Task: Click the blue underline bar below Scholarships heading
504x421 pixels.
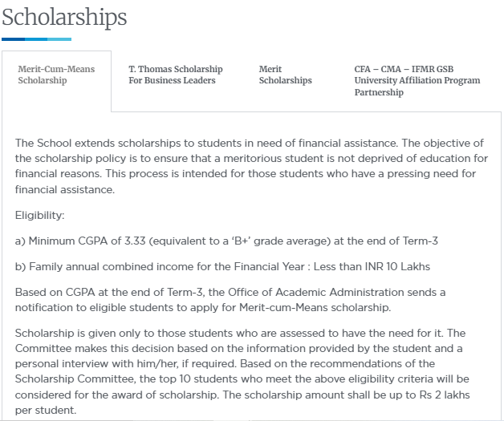Action: coord(36,38)
